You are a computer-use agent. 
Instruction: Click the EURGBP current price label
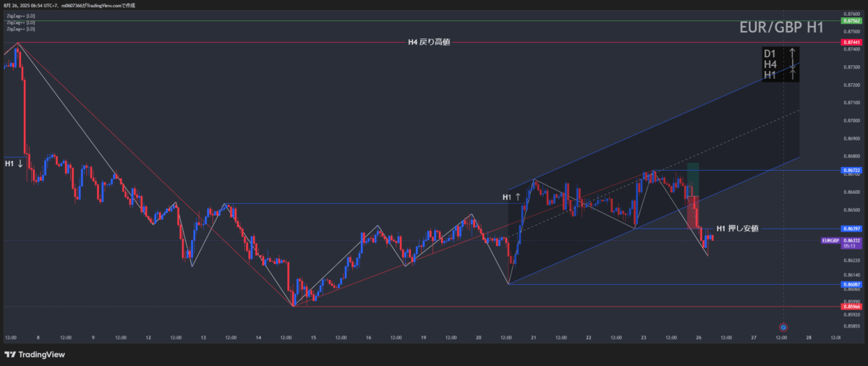831,240
